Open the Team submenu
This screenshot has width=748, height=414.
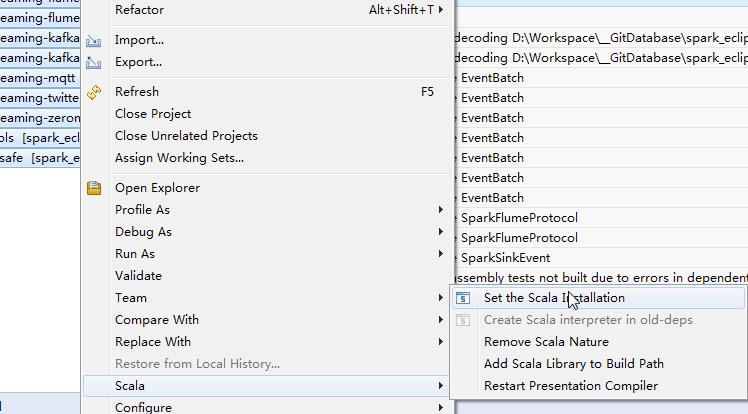[131, 298]
